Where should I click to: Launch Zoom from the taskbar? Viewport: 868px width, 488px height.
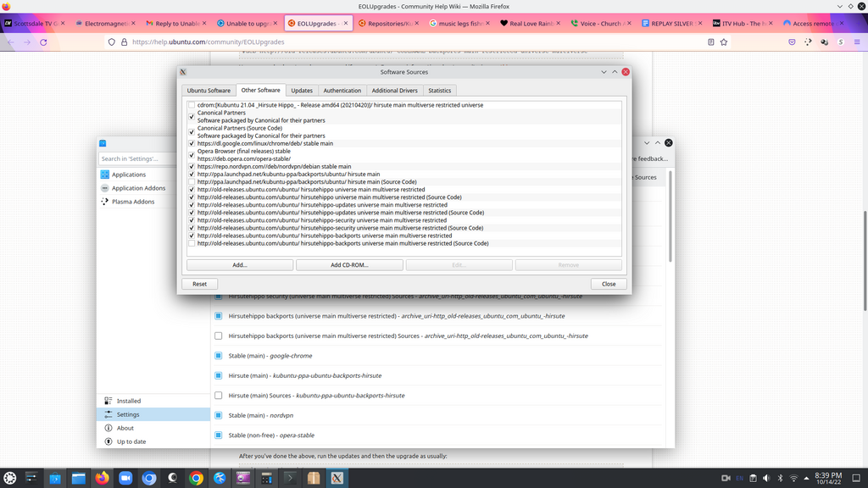(x=126, y=478)
